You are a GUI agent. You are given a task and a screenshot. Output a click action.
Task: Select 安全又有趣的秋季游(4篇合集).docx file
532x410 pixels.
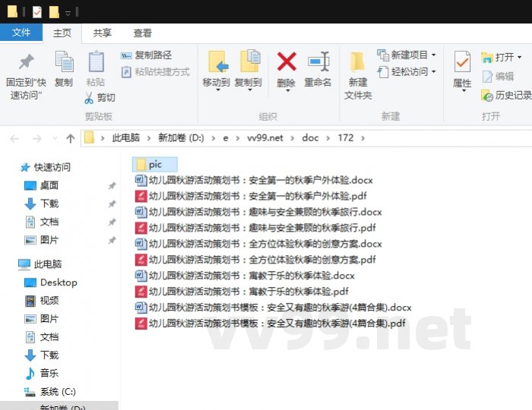[x=273, y=307]
